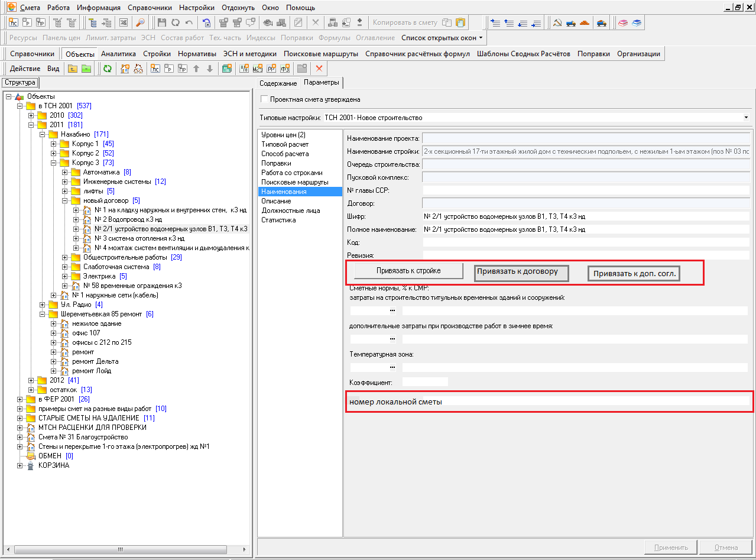Click the Save floppy disk icon

pyautogui.click(x=163, y=23)
